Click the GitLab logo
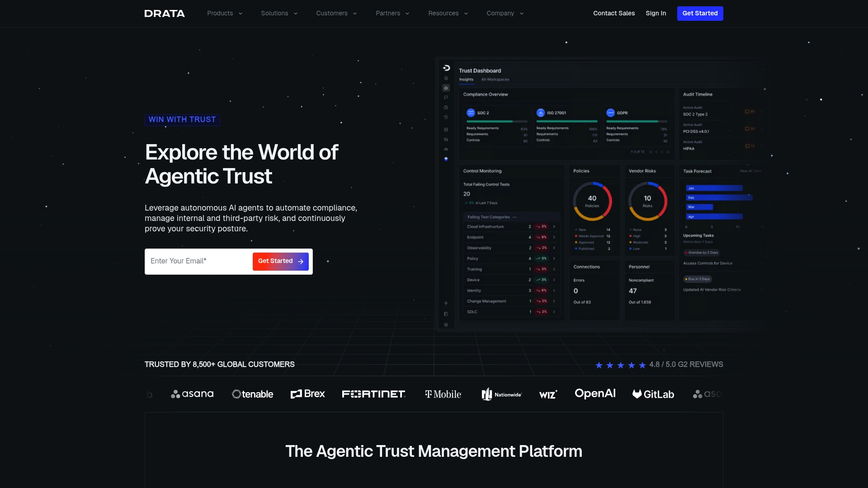This screenshot has width=868, height=488. (653, 394)
